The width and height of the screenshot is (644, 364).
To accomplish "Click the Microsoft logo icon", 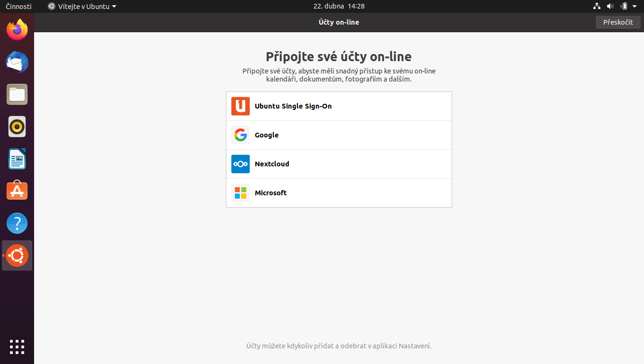I will (x=241, y=193).
